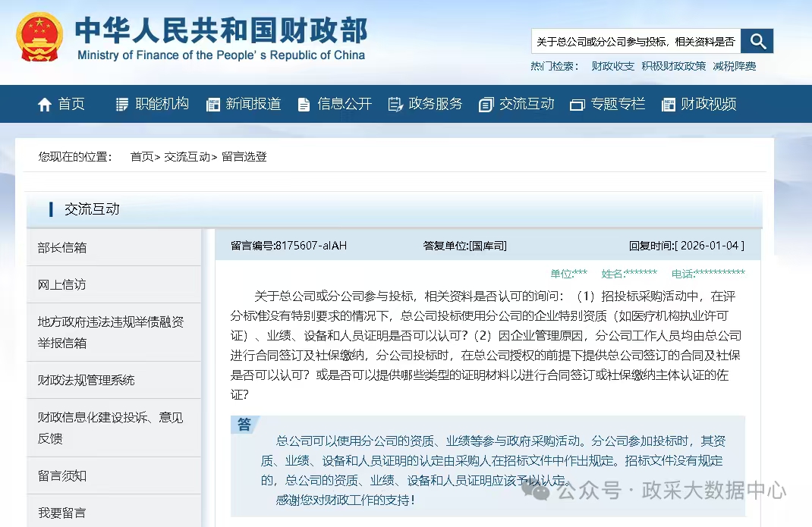Viewport: 812px width, 527px height.
Task: Click the list icon beside 职能机构
Action: 121,105
